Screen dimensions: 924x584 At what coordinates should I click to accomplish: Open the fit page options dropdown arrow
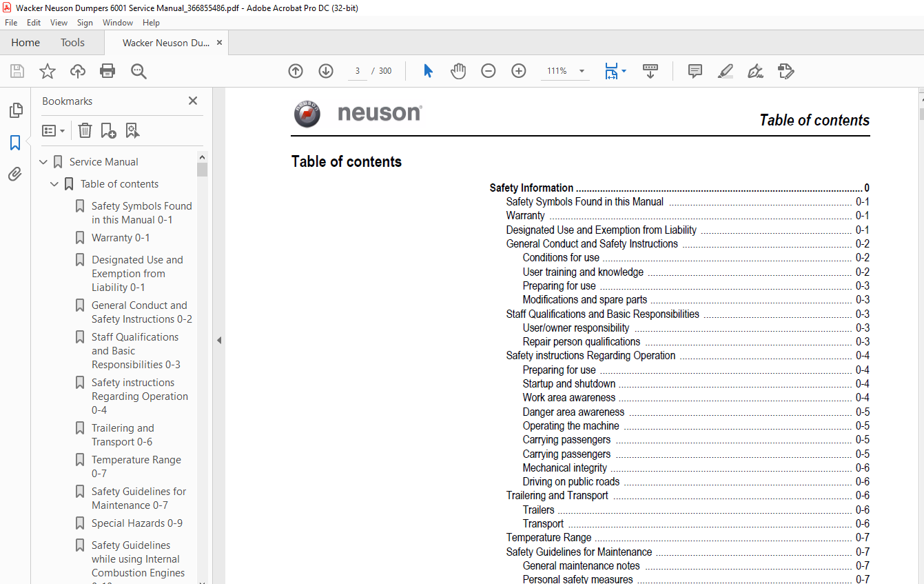tap(624, 71)
